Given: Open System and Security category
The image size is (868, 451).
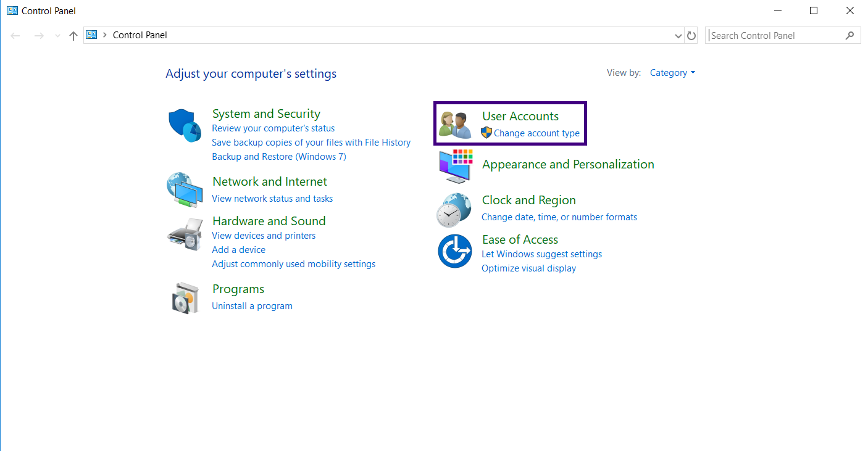Looking at the screenshot, I should 266,114.
